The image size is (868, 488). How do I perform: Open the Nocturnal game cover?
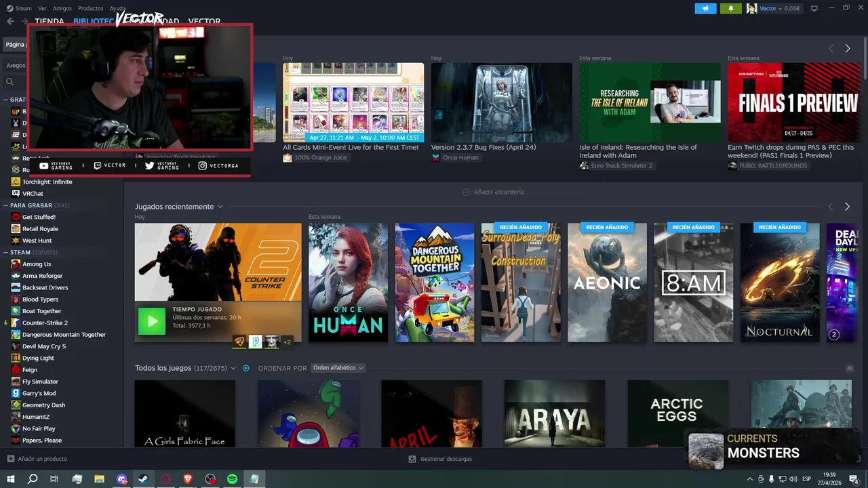click(780, 283)
